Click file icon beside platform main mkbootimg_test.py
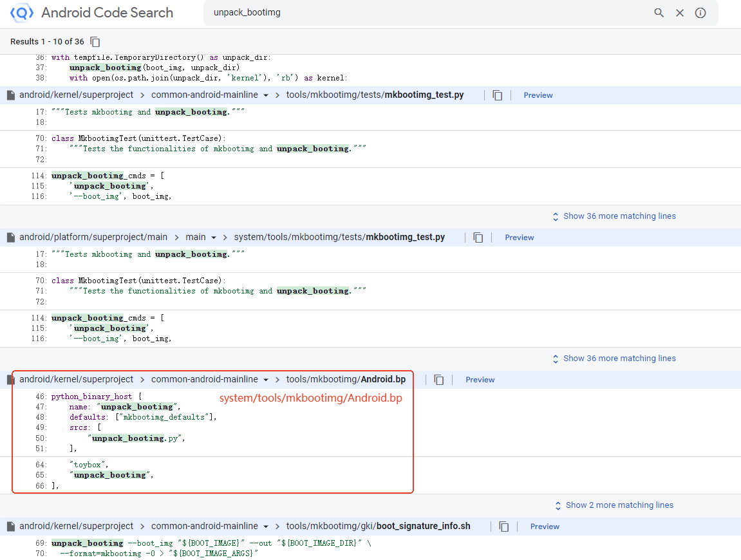This screenshot has height=560, width=741. coord(10,238)
